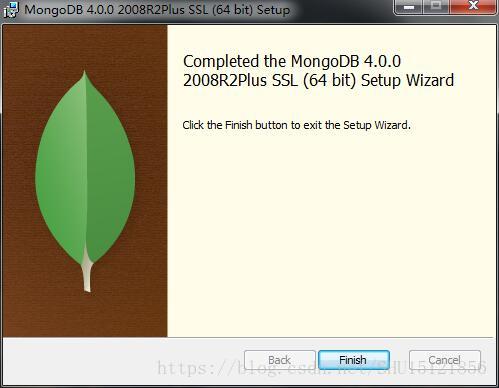Screen dimensions: 499x388
Task: Click the Finish button
Action: pos(354,360)
